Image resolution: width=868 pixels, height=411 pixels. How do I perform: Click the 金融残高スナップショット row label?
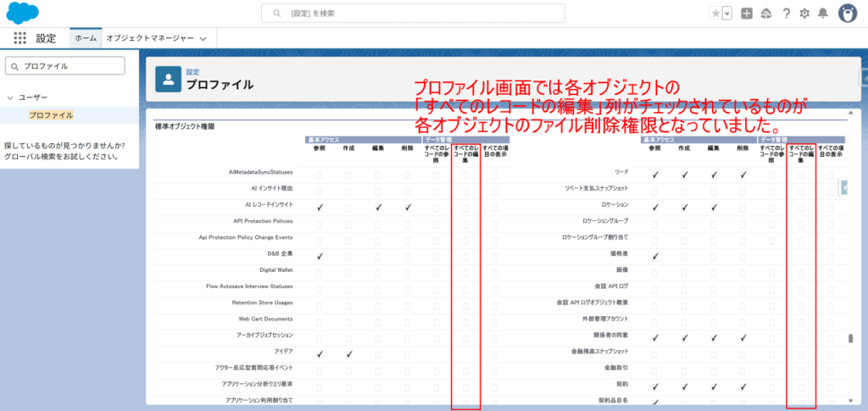[x=599, y=352]
